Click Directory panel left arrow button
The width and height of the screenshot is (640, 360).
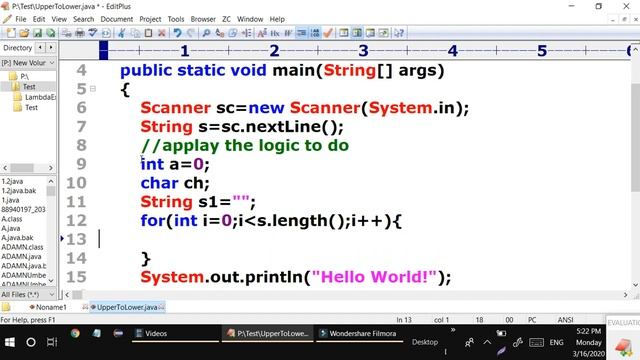tap(40, 48)
